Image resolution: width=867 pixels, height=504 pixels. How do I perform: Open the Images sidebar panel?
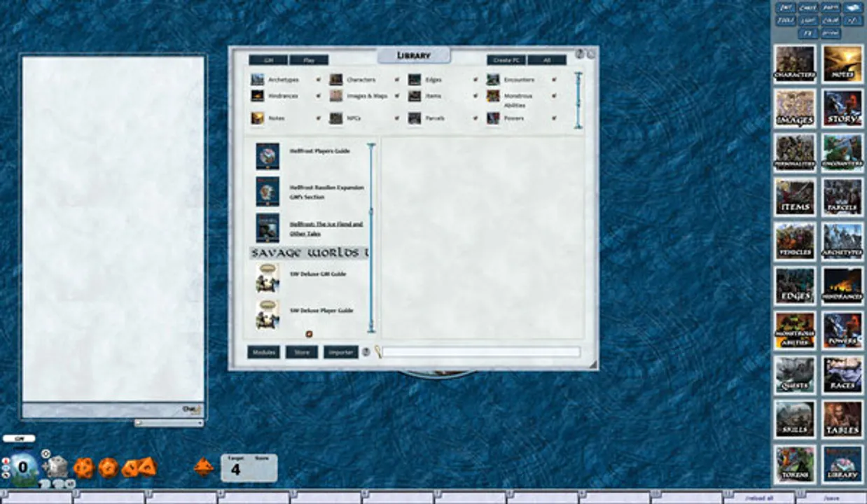(x=795, y=108)
